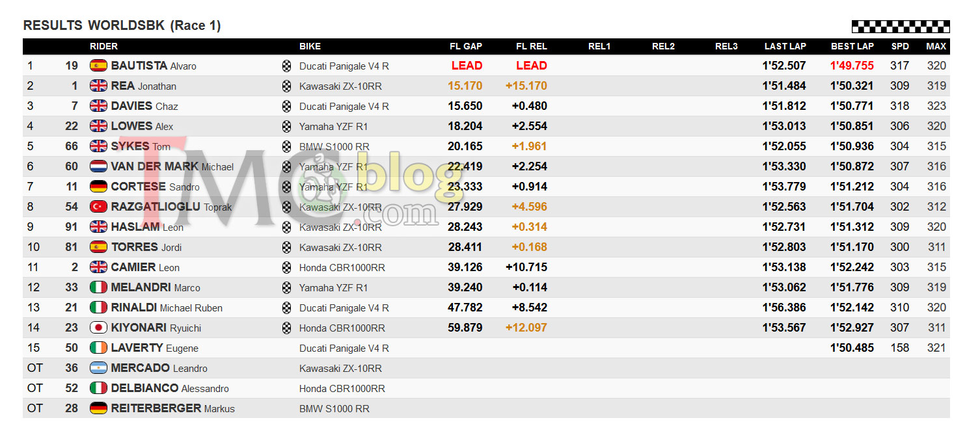980x446 pixels.
Task: Click OT position for MERCADO row
Action: click(35, 368)
